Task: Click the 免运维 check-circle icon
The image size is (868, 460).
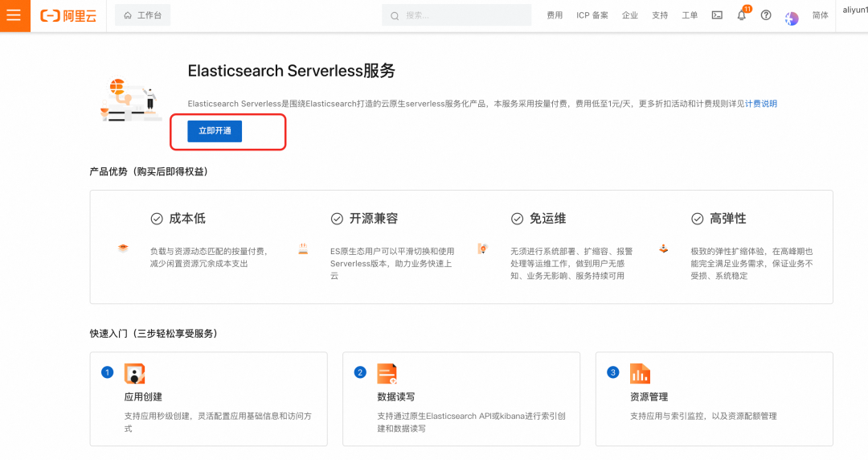Action: pos(517,219)
